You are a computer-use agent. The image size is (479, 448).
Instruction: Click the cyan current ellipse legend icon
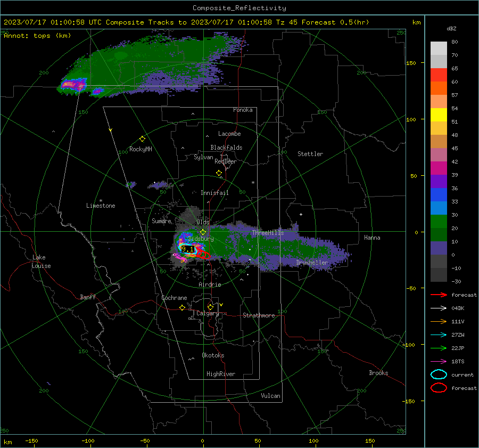(x=439, y=374)
